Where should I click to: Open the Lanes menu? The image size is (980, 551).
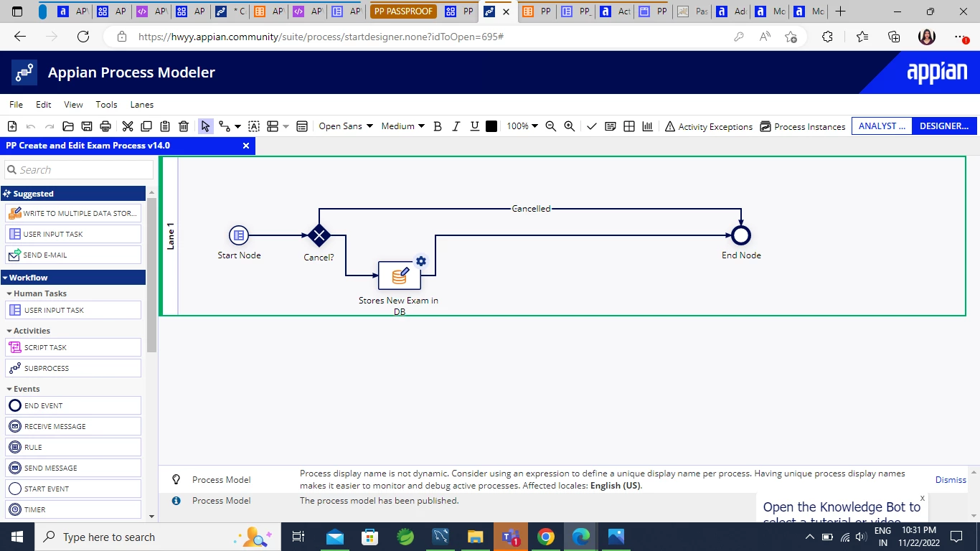(x=142, y=105)
